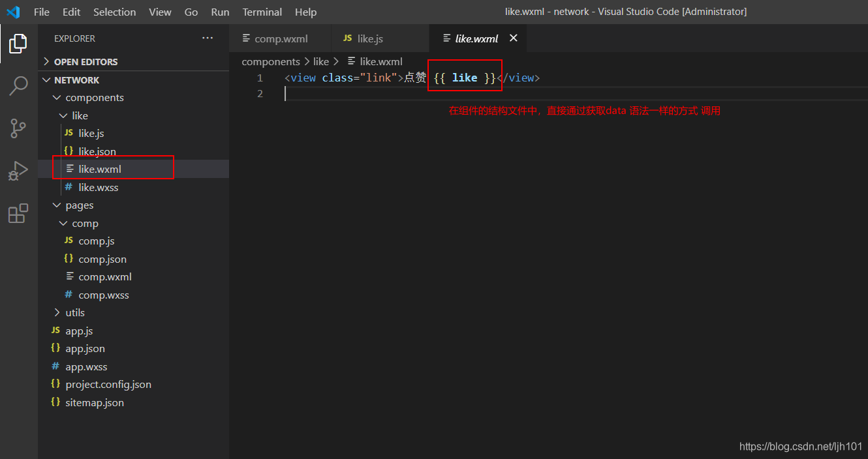868x459 pixels.
Task: Switch to the comp.wxml editor tab
Action: coord(280,38)
